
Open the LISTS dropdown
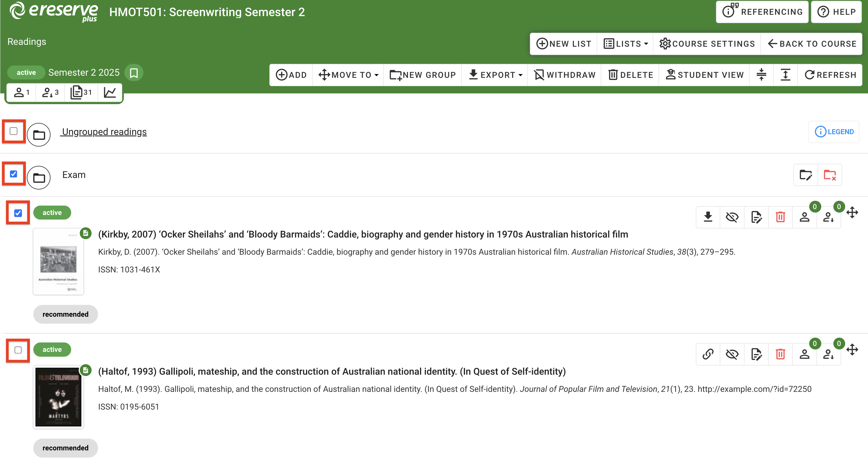(625, 43)
